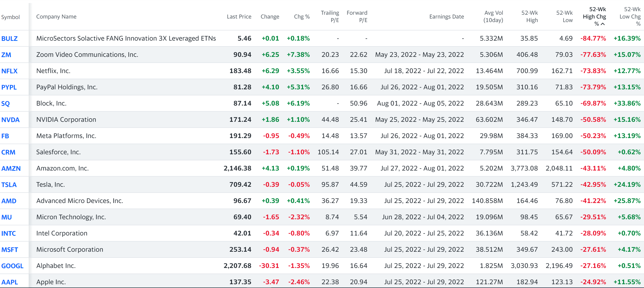Select Amazon.com, Inc. company name
The width and height of the screenshot is (644, 288).
(62, 168)
